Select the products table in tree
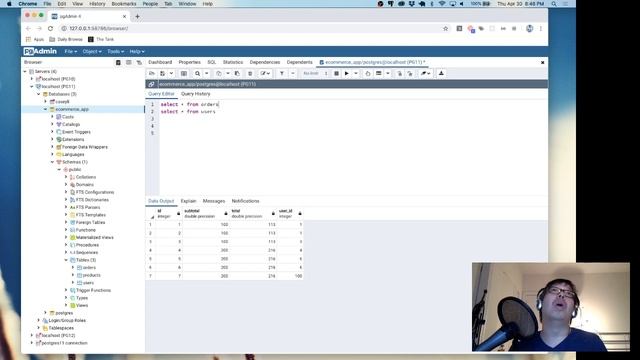 (x=91, y=275)
